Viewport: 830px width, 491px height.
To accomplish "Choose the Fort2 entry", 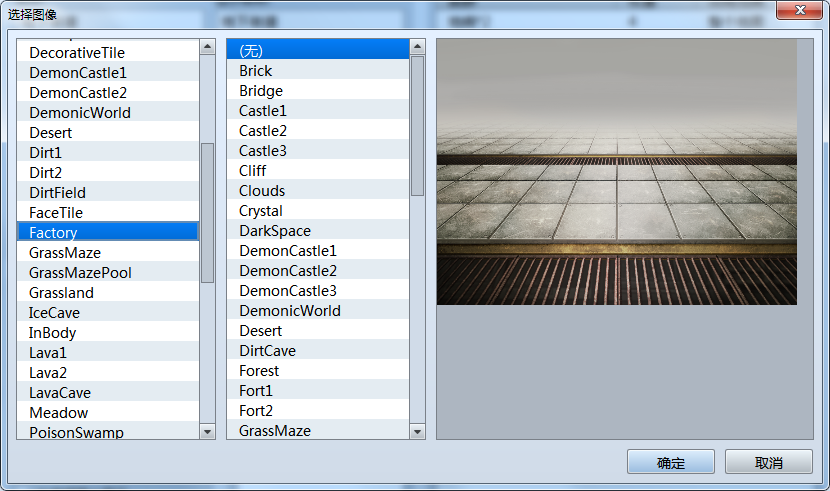I will [318, 411].
